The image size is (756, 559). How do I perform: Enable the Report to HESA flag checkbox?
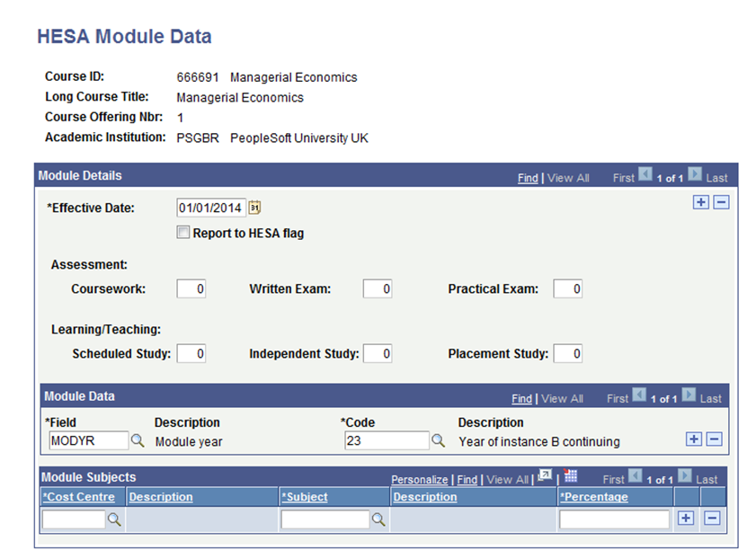coord(182,232)
